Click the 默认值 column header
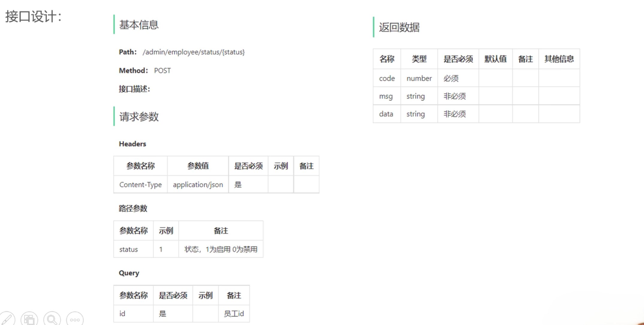This screenshot has height=325, width=644. (495, 59)
